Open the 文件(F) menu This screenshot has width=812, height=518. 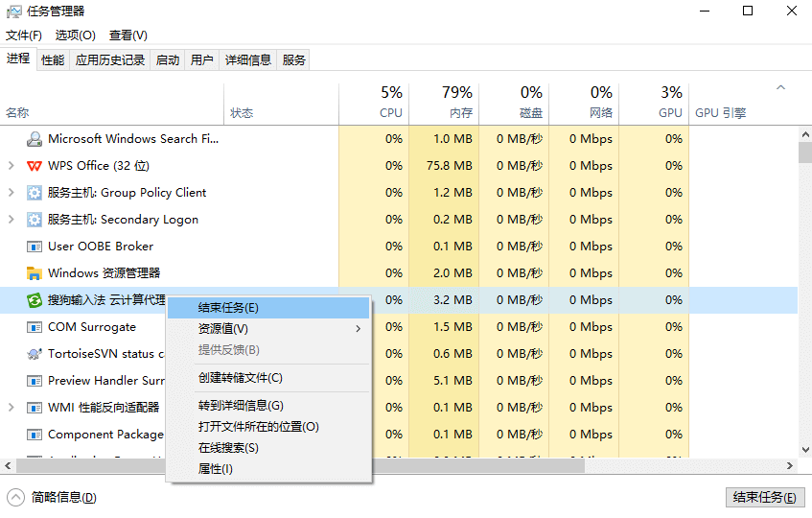[x=24, y=35]
